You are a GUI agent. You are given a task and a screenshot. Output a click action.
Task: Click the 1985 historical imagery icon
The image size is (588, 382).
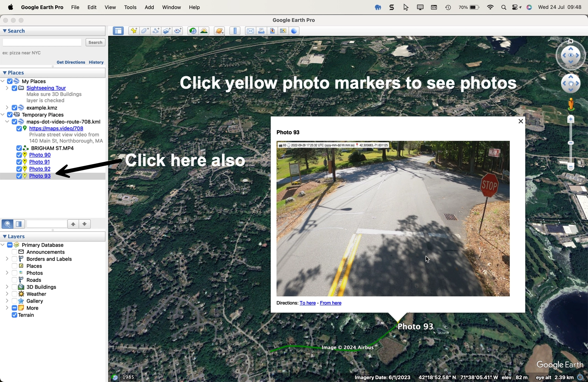(115, 377)
